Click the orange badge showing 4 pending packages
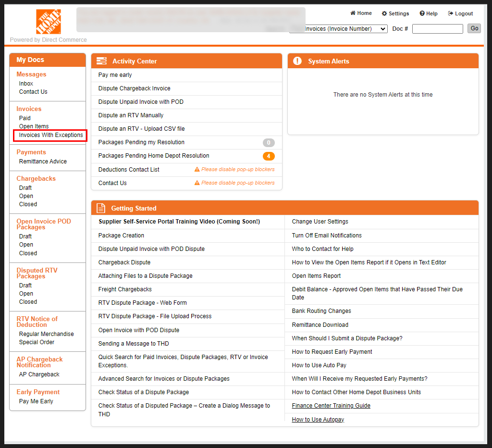Viewport: 492px width, 448px height. point(269,156)
